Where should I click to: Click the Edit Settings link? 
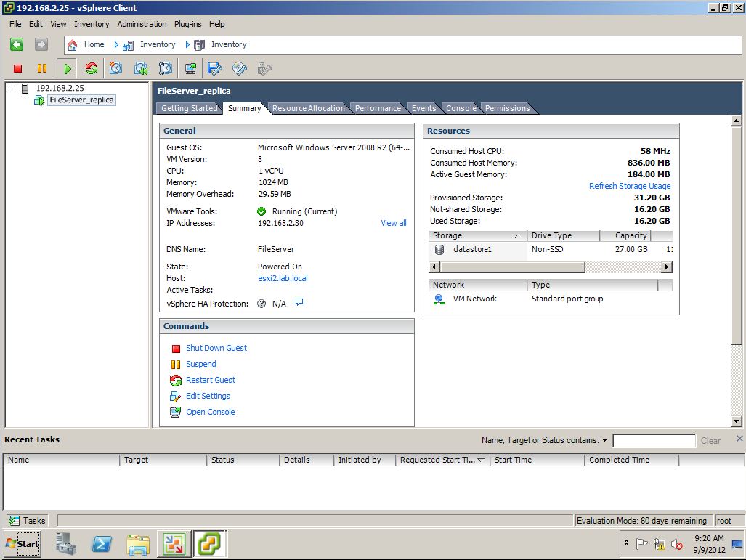[208, 396]
